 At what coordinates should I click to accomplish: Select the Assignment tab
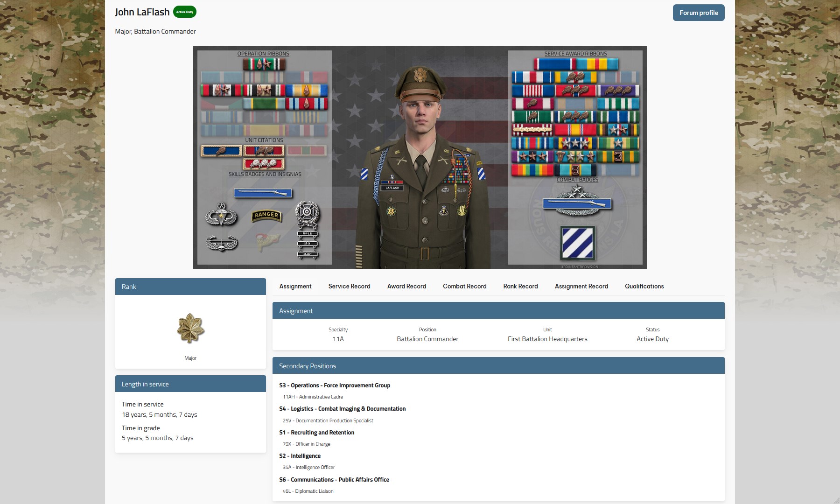(x=295, y=286)
